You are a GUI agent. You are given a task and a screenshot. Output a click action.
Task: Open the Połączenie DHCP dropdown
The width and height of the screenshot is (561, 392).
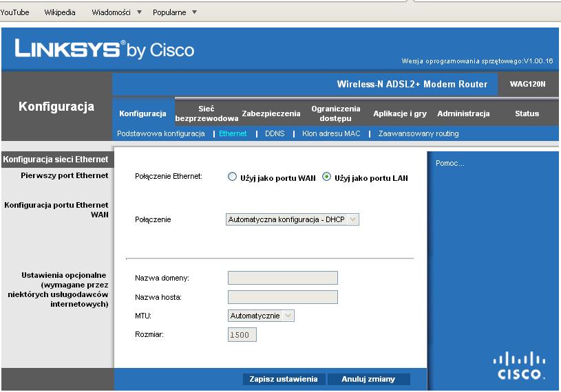tap(293, 219)
